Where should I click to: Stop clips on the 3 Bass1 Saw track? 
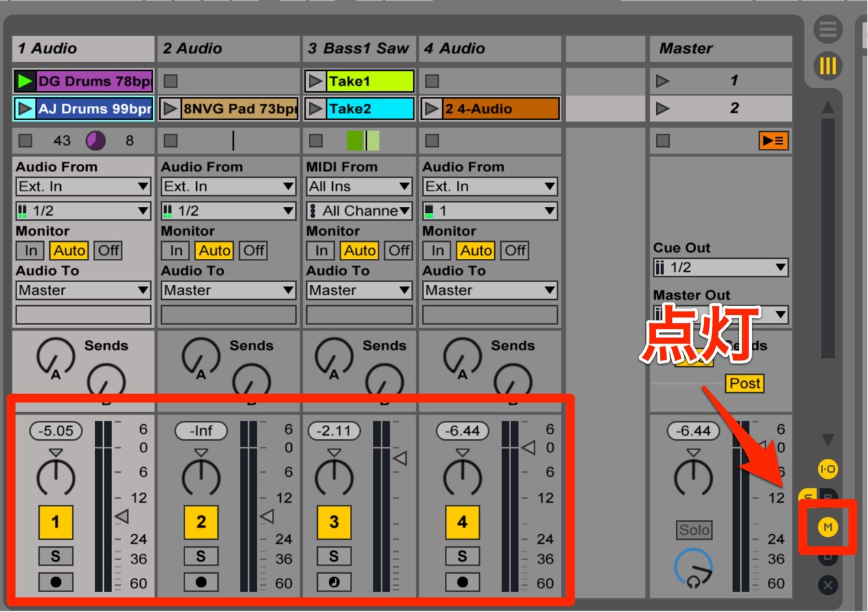pyautogui.click(x=316, y=141)
